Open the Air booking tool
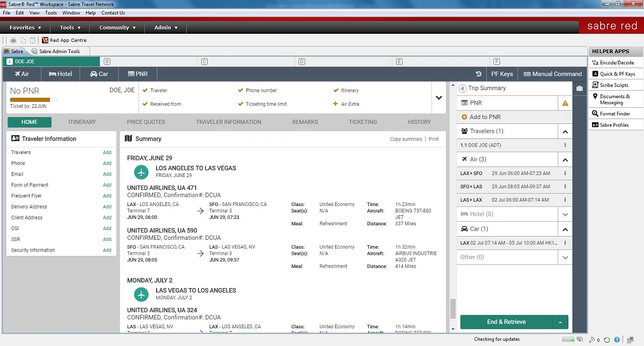Viewport: 644px width, 346px height. click(21, 74)
